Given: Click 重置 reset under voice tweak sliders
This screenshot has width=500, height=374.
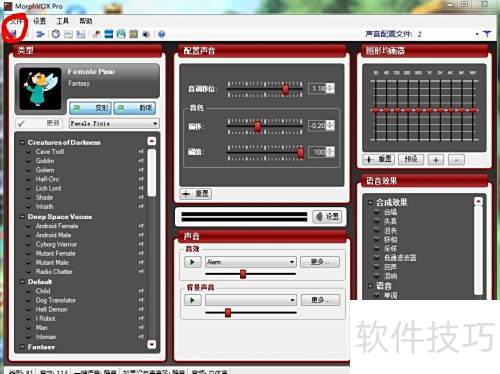Looking at the screenshot, I should coord(196,194).
